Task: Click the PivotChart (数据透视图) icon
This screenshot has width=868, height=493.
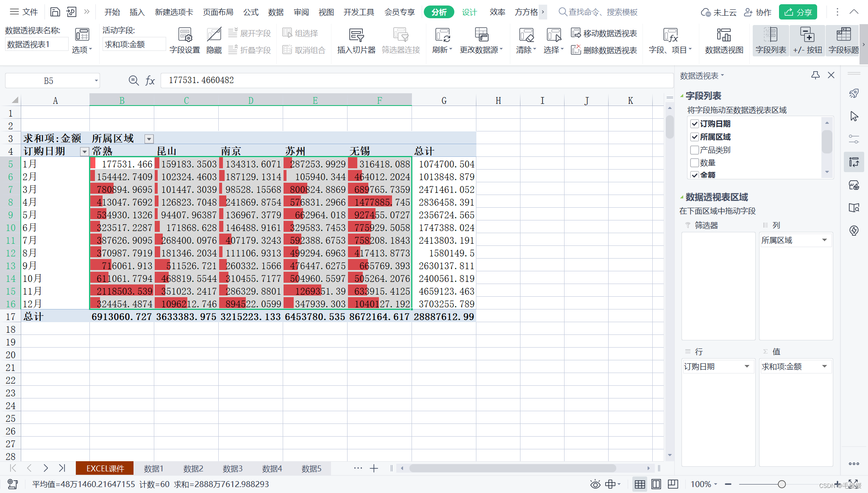Action: 723,35
